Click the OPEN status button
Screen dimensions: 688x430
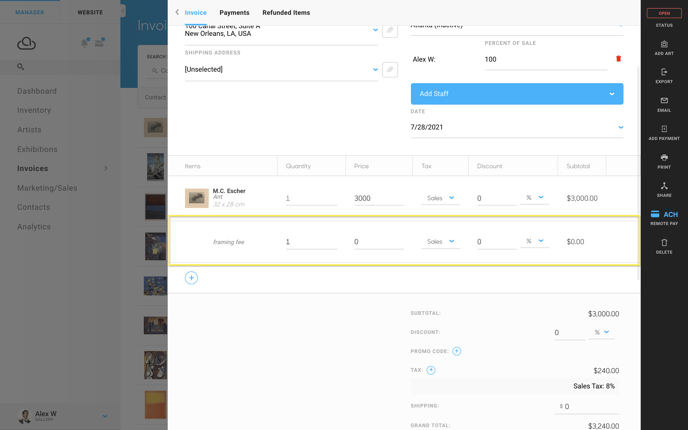(664, 13)
